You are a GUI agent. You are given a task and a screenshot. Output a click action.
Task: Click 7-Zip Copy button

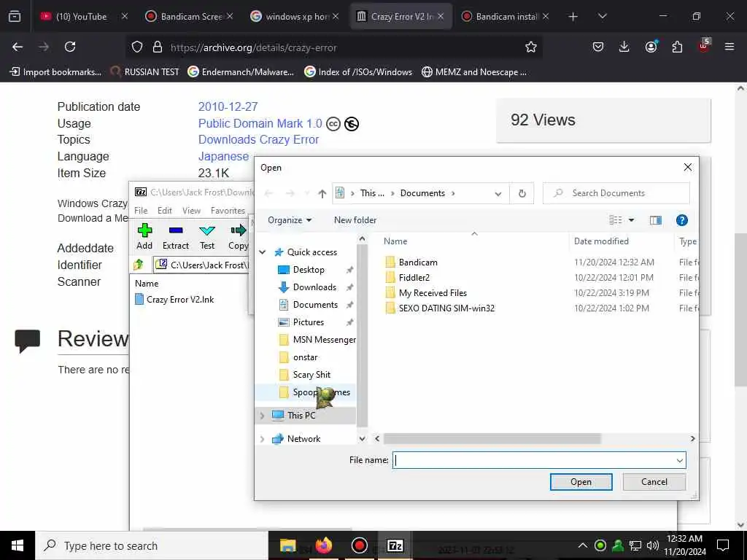click(239, 237)
